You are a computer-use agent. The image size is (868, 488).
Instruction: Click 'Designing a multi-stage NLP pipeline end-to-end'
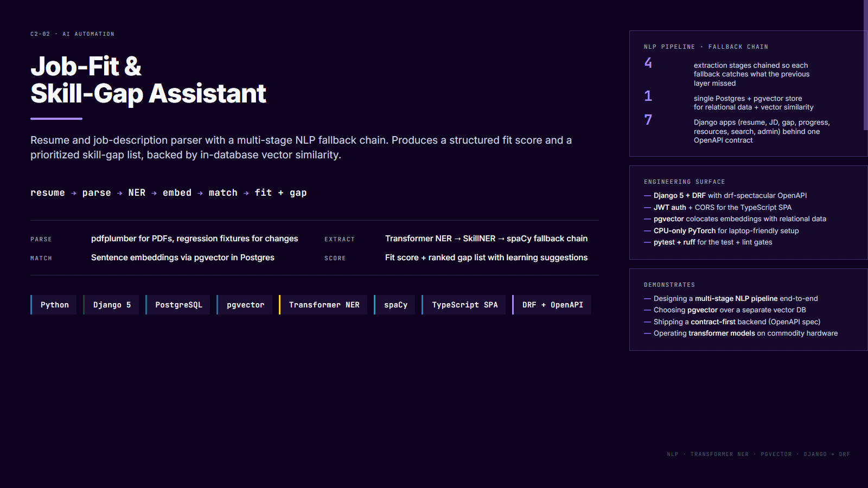[x=731, y=299]
